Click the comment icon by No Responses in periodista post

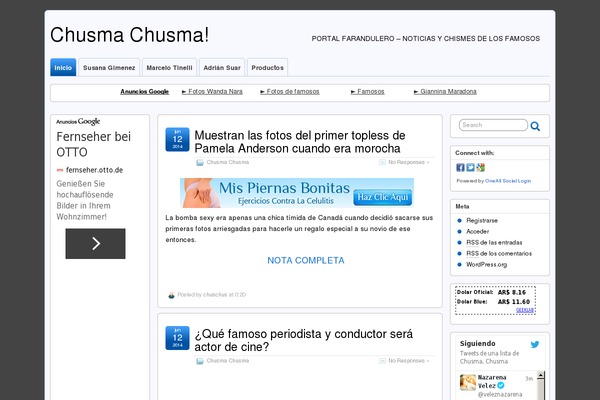(x=382, y=361)
